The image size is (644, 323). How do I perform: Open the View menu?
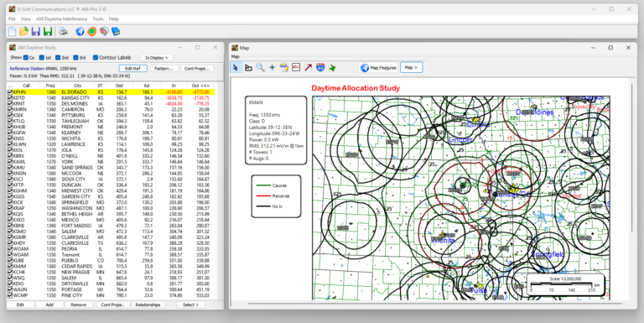25,19
